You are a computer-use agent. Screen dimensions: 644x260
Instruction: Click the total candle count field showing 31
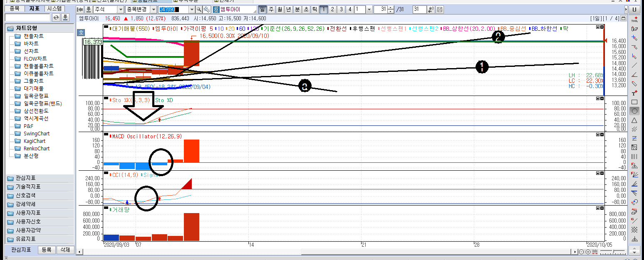click(419, 9)
